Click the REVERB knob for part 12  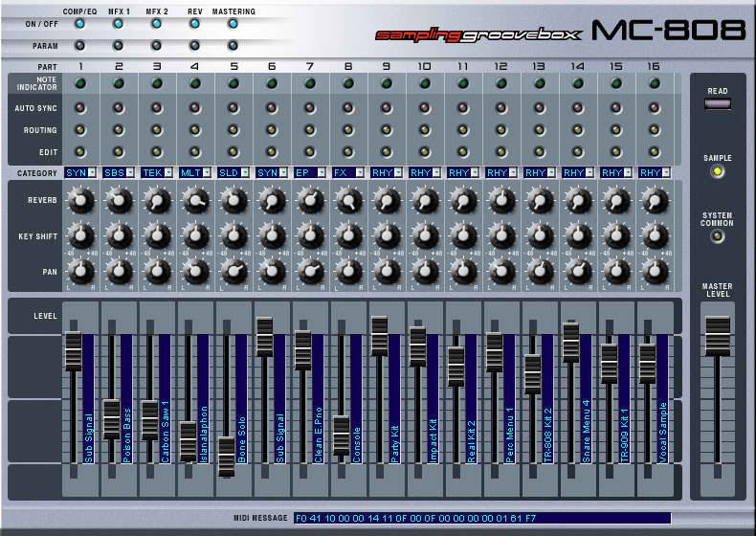(501, 201)
